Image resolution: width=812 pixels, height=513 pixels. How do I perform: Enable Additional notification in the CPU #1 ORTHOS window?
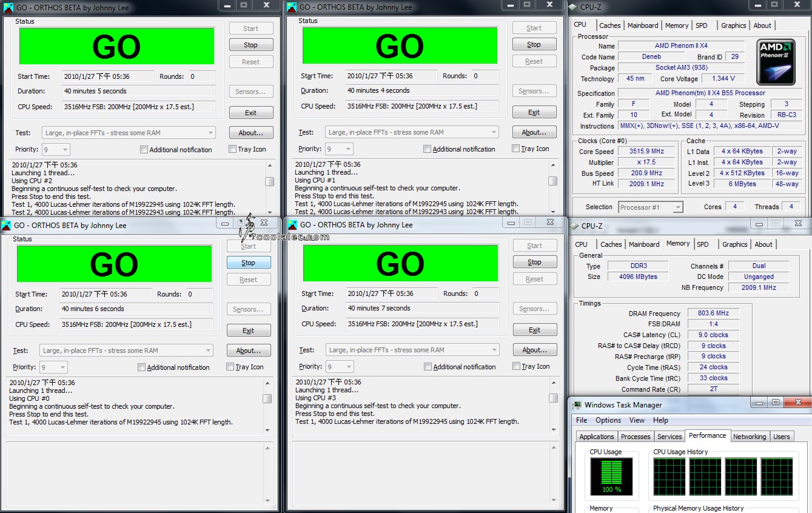pos(427,149)
